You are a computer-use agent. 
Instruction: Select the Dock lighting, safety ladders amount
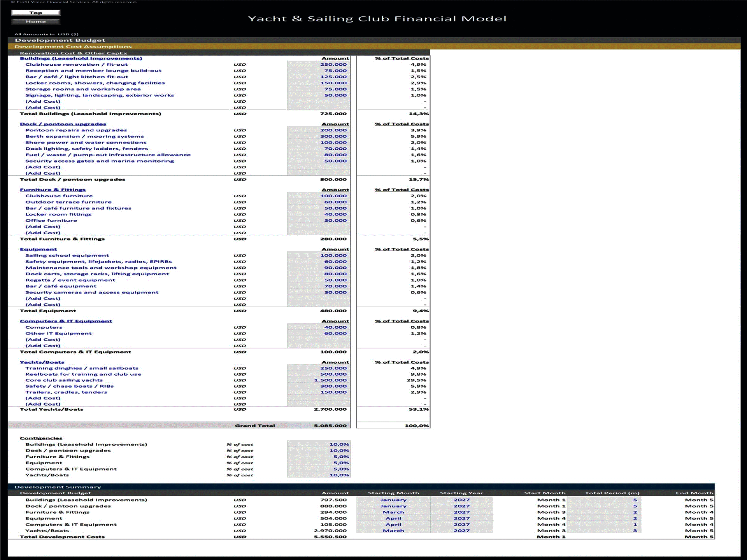pos(319,149)
